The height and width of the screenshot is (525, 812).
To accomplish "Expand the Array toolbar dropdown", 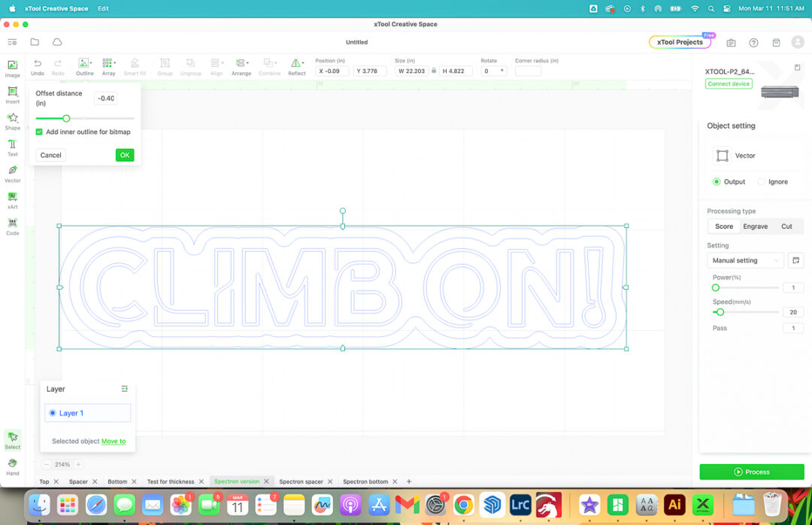I will tap(109, 66).
